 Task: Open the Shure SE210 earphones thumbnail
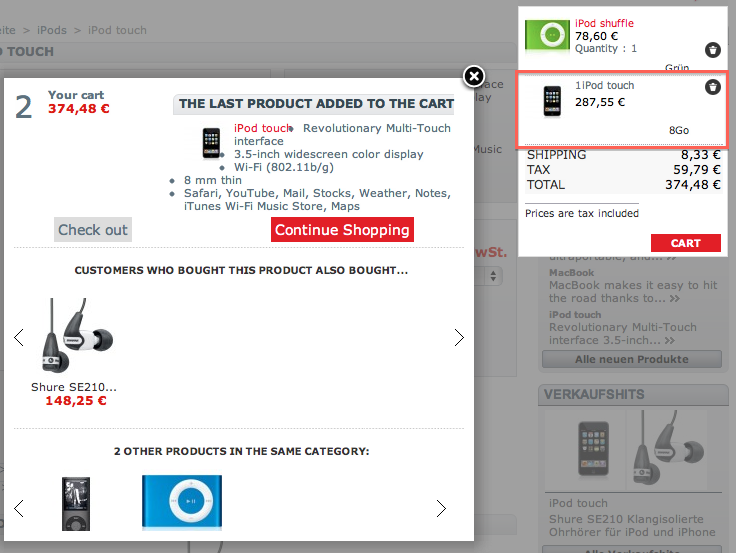pyautogui.click(x=77, y=335)
